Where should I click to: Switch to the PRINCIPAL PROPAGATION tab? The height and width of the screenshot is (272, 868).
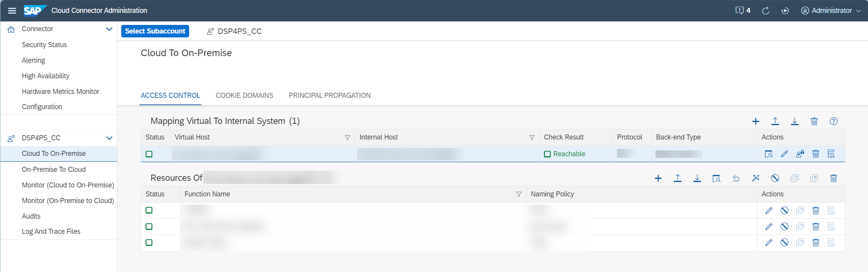[x=329, y=95]
